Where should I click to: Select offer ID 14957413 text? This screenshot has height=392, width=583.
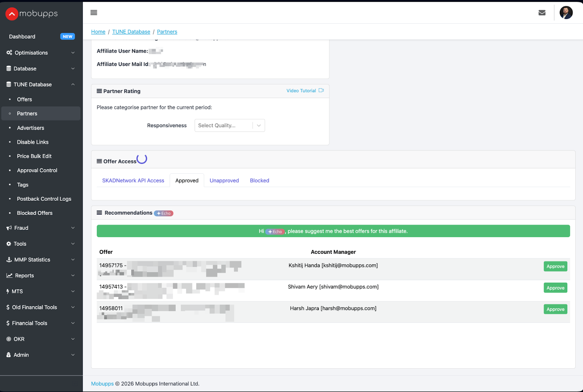click(x=111, y=287)
